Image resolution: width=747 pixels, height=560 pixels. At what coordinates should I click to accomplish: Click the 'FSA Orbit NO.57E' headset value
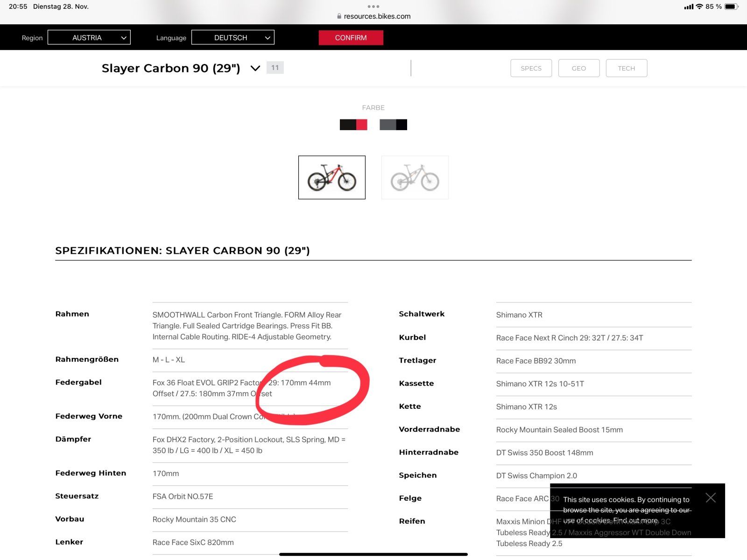(183, 497)
